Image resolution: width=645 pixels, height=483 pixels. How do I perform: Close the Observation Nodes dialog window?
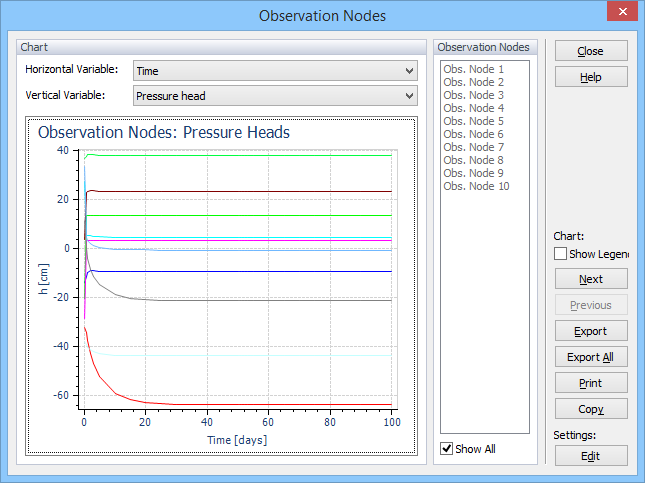(x=623, y=11)
